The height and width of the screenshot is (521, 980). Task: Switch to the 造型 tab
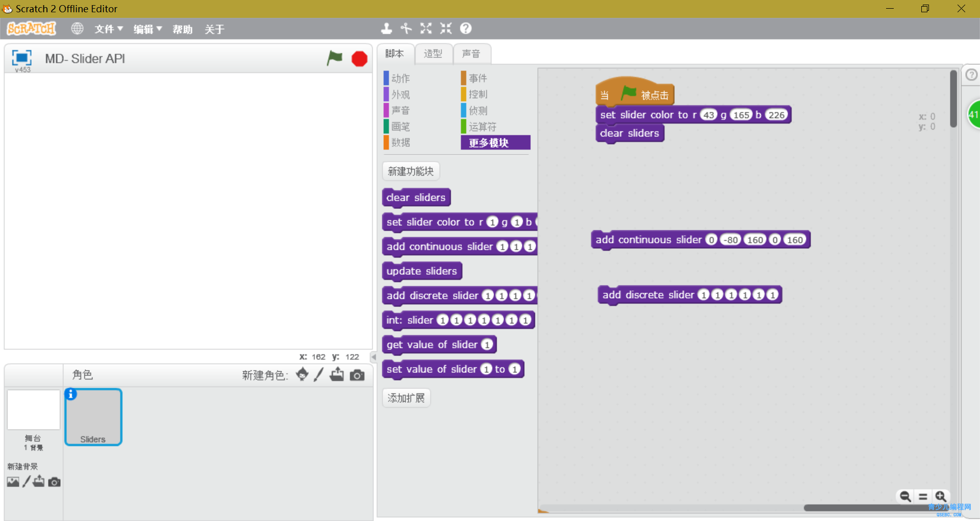click(x=433, y=54)
